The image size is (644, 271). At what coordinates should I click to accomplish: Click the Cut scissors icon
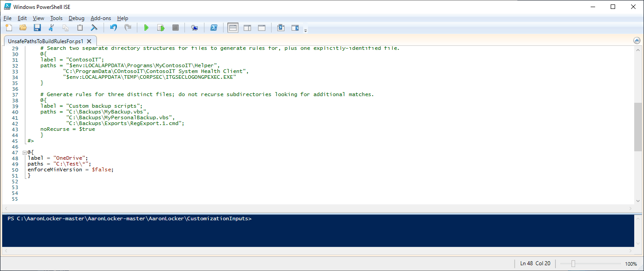pyautogui.click(x=52, y=28)
